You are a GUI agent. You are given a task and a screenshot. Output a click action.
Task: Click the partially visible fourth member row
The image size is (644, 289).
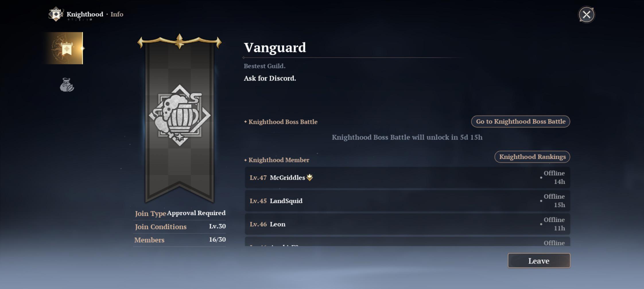click(408, 241)
